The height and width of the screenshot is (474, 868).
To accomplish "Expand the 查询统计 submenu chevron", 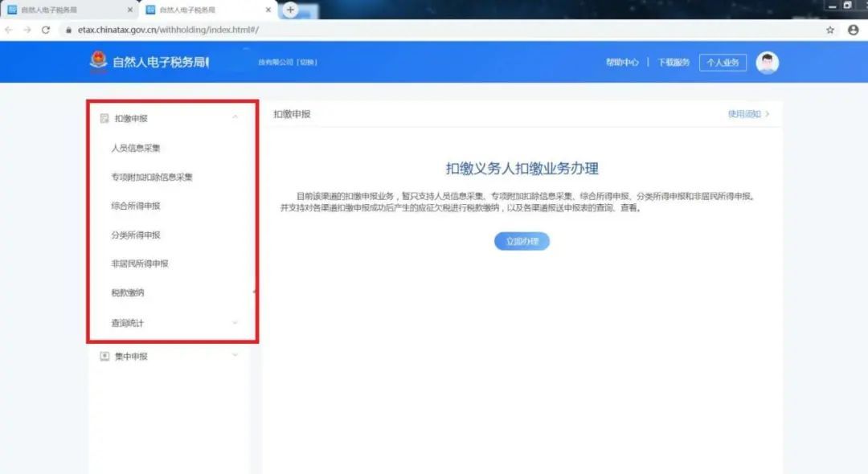I will tap(235, 322).
